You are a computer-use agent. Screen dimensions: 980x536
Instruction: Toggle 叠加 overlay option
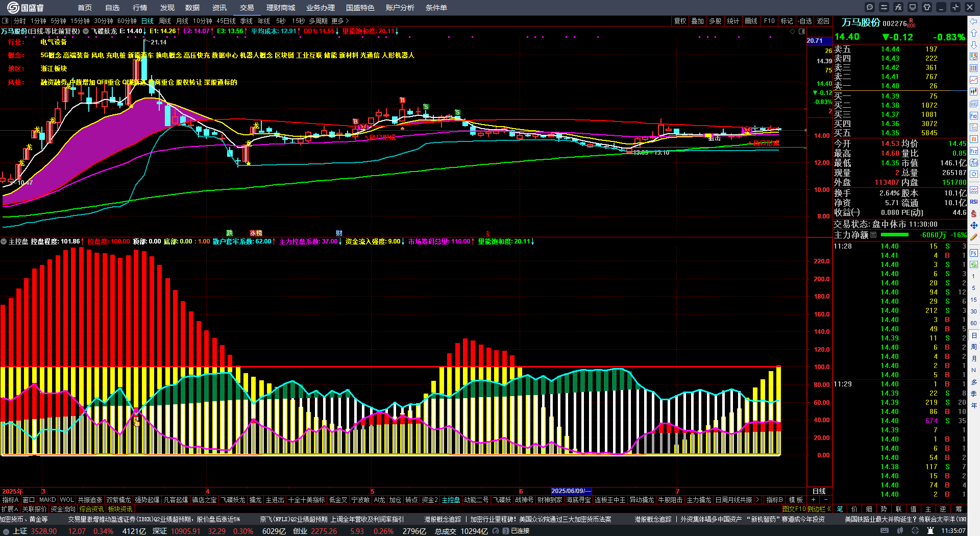[697, 21]
